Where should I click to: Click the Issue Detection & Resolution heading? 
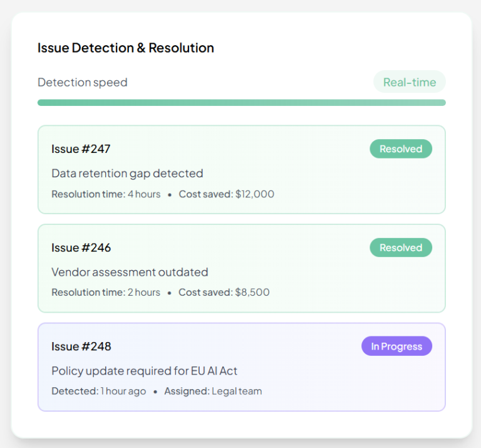(125, 48)
